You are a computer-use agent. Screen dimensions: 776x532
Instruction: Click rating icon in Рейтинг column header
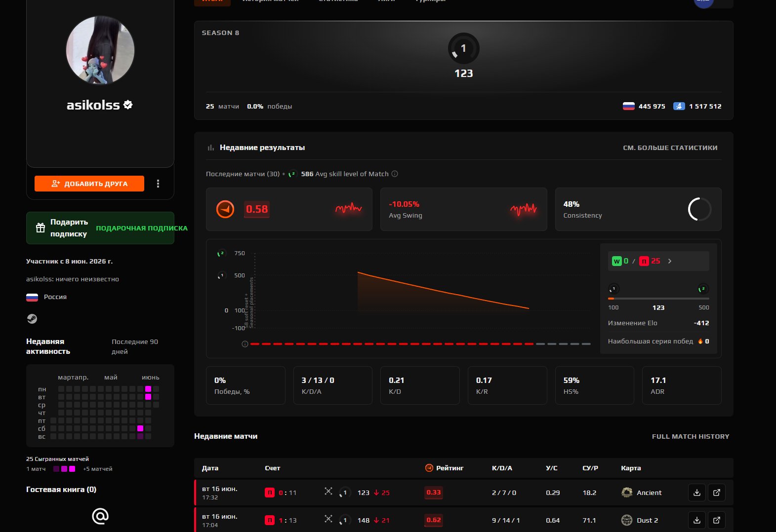coord(429,468)
